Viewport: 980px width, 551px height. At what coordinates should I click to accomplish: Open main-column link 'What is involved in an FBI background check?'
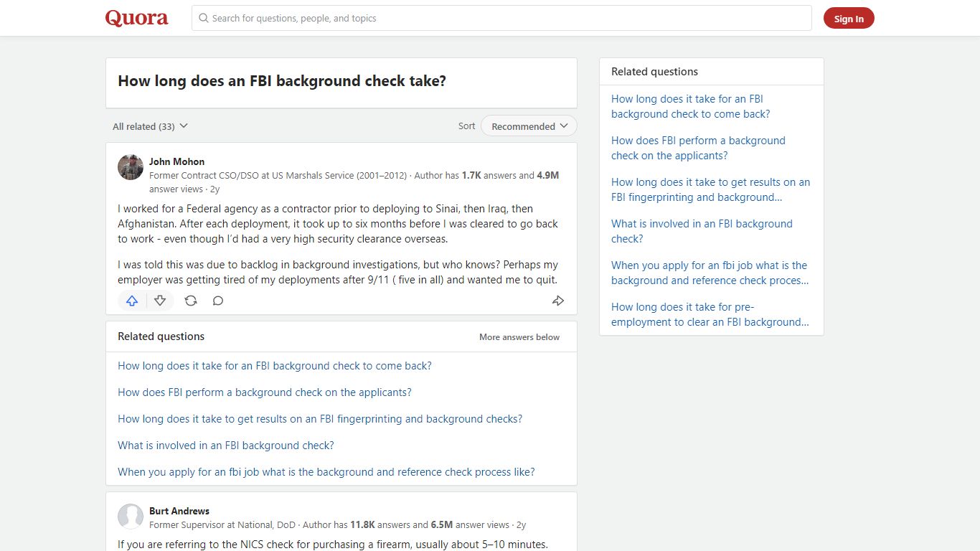(226, 446)
